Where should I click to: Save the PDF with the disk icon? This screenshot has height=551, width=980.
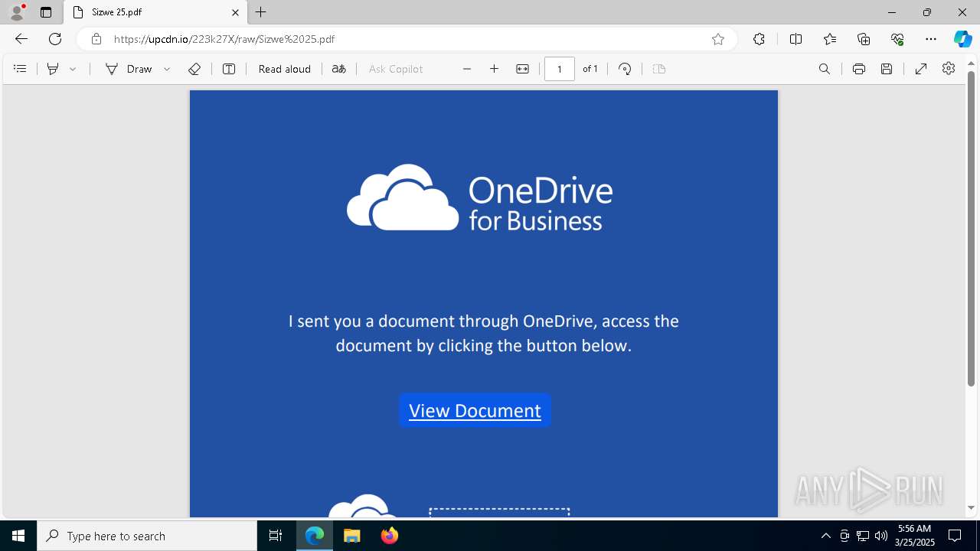pyautogui.click(x=887, y=69)
